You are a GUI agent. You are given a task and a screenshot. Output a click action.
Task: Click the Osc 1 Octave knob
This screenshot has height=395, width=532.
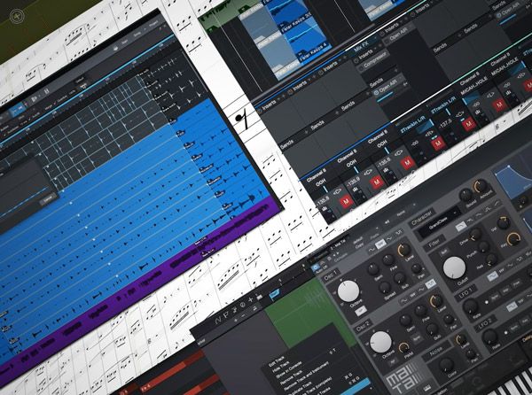(x=349, y=290)
